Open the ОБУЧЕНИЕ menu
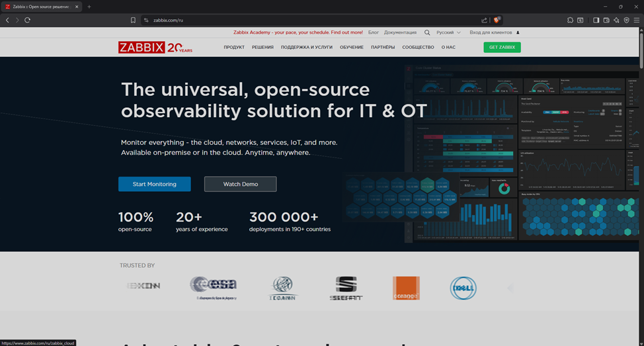This screenshot has width=644, height=346. point(352,47)
